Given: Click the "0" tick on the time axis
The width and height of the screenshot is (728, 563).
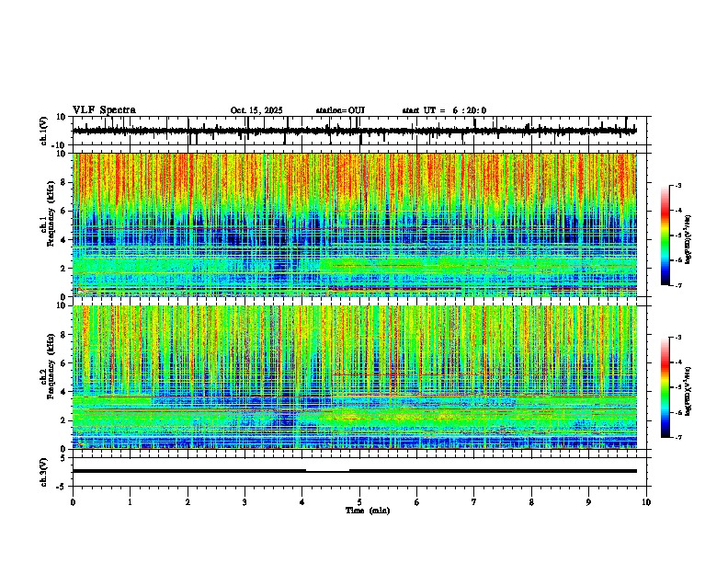Looking at the screenshot, I should [73, 502].
